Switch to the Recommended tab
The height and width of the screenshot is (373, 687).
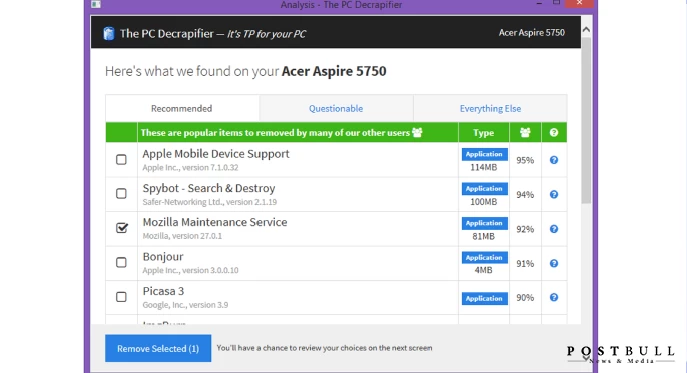click(182, 108)
